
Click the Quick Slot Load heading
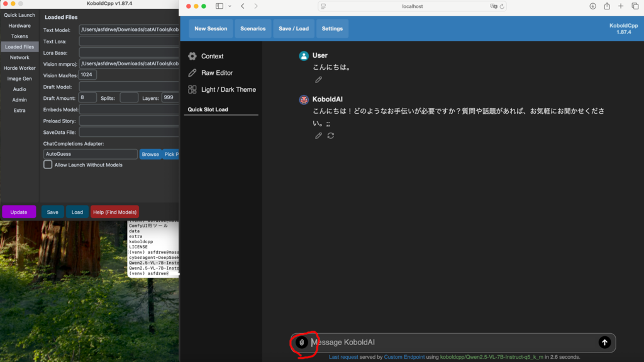pyautogui.click(x=208, y=109)
